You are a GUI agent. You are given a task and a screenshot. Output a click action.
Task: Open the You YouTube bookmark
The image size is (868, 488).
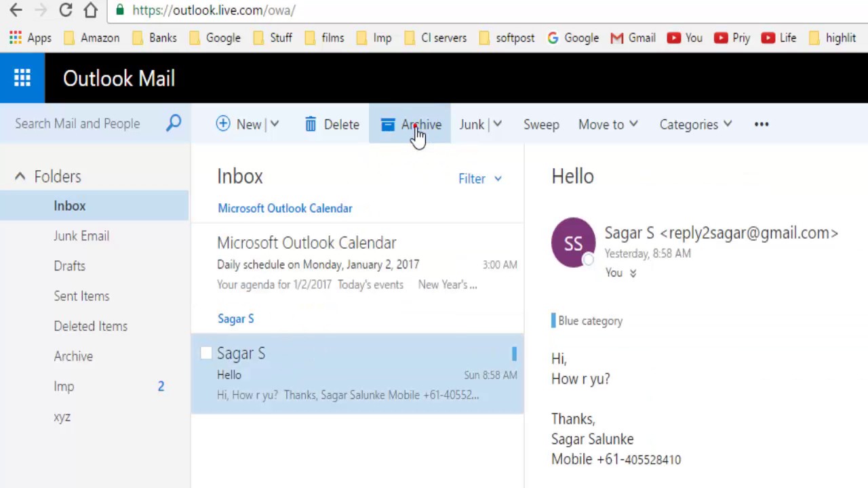tap(685, 38)
